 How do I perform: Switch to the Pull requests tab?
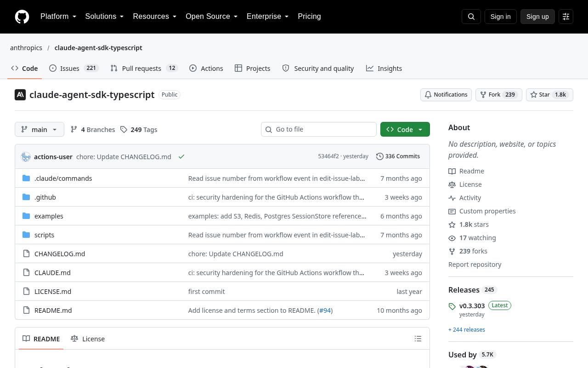click(144, 68)
